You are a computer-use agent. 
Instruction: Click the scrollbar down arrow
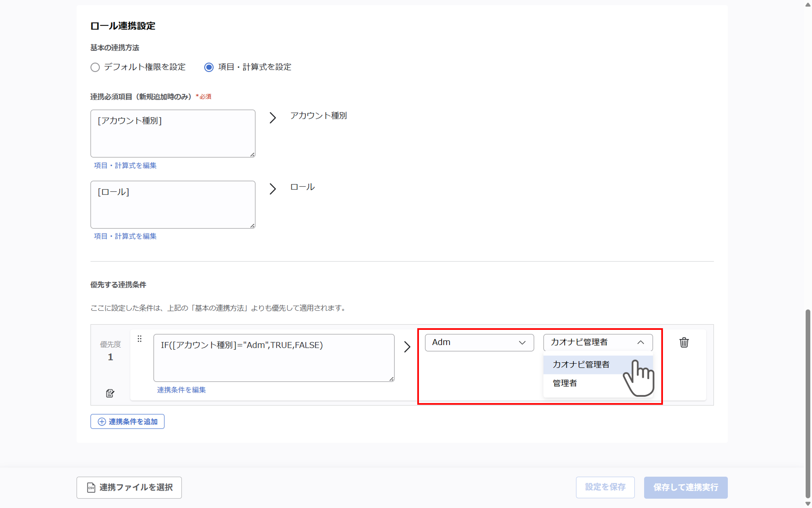(808, 504)
